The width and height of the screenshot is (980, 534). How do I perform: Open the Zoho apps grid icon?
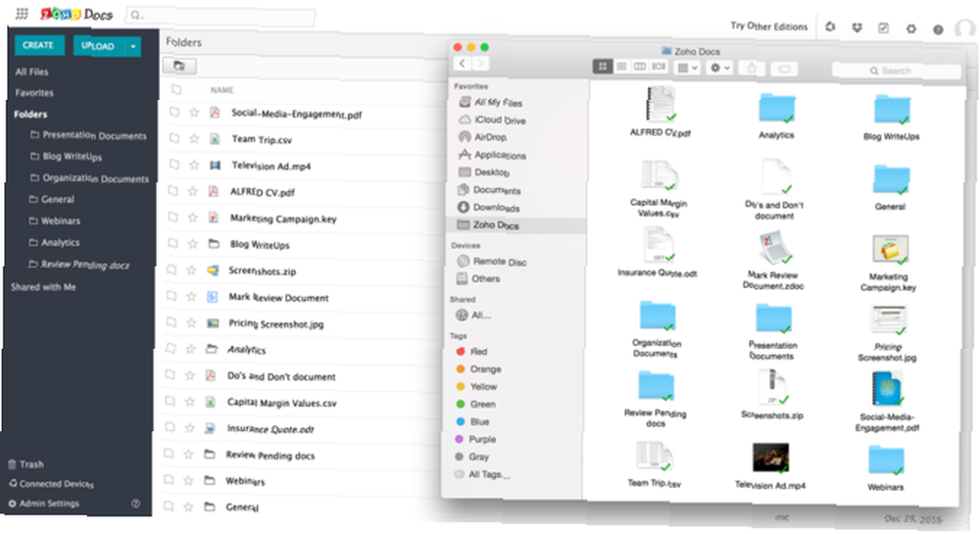tap(22, 13)
